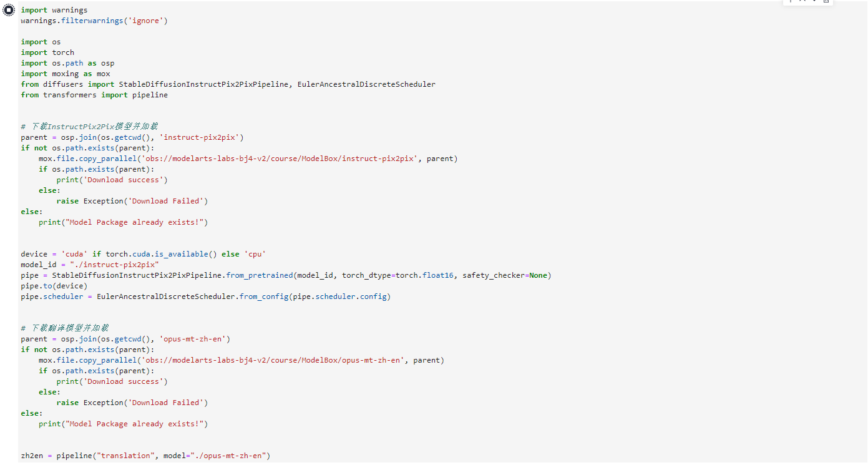Place cursor on 'import warnings' line

point(54,10)
